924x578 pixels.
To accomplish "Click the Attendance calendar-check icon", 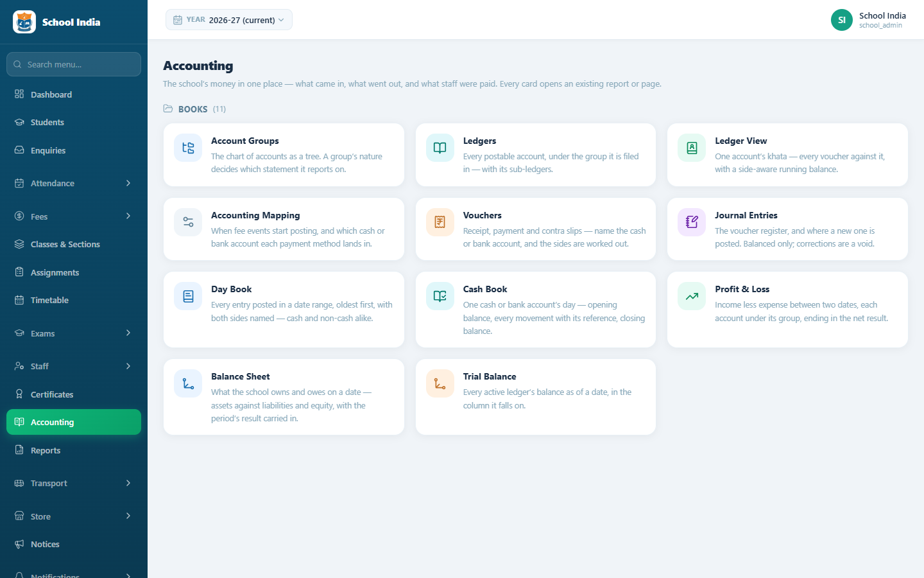I will [x=19, y=183].
